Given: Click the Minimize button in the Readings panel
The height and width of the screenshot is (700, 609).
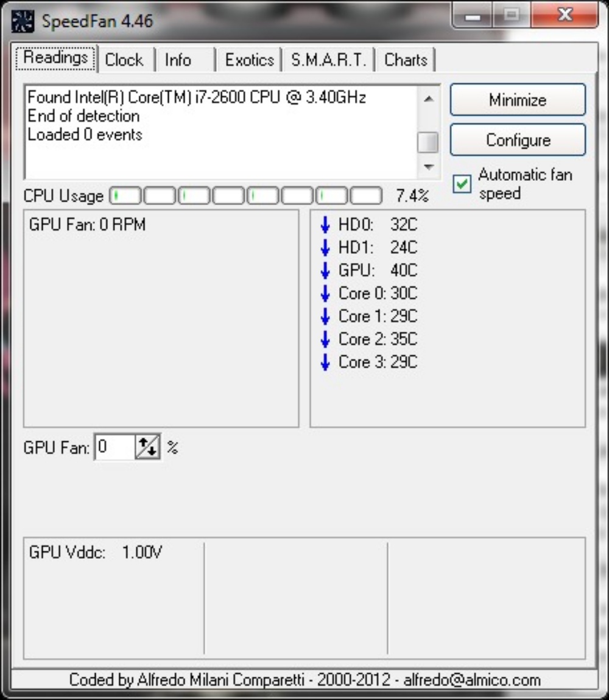Looking at the screenshot, I should (x=518, y=100).
